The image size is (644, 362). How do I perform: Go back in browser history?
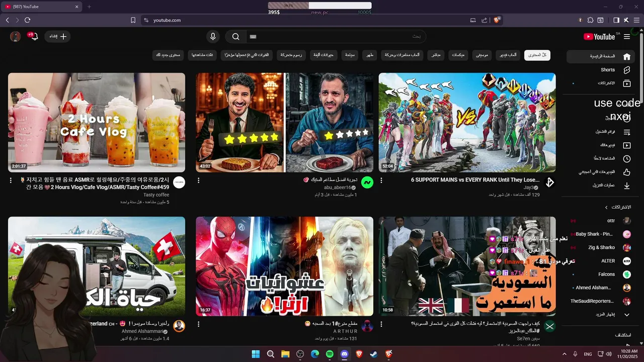tap(8, 20)
